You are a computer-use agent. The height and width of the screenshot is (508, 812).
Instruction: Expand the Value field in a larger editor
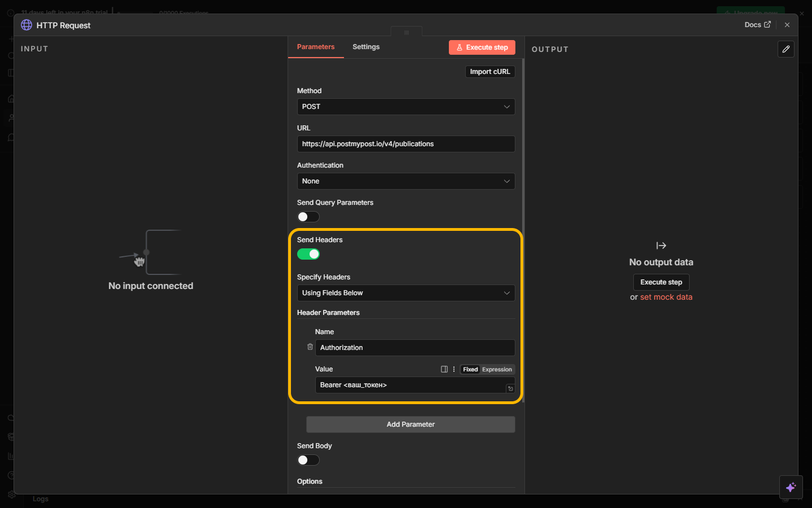[510, 388]
